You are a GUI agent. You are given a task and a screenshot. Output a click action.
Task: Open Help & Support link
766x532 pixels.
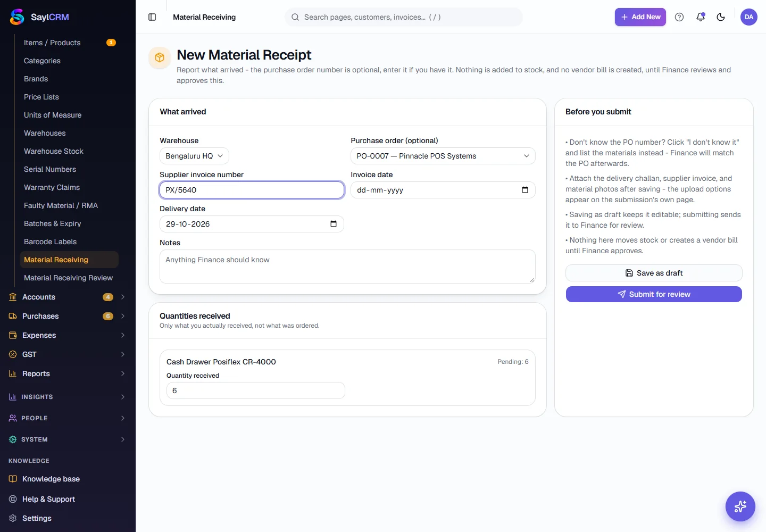[x=48, y=499]
